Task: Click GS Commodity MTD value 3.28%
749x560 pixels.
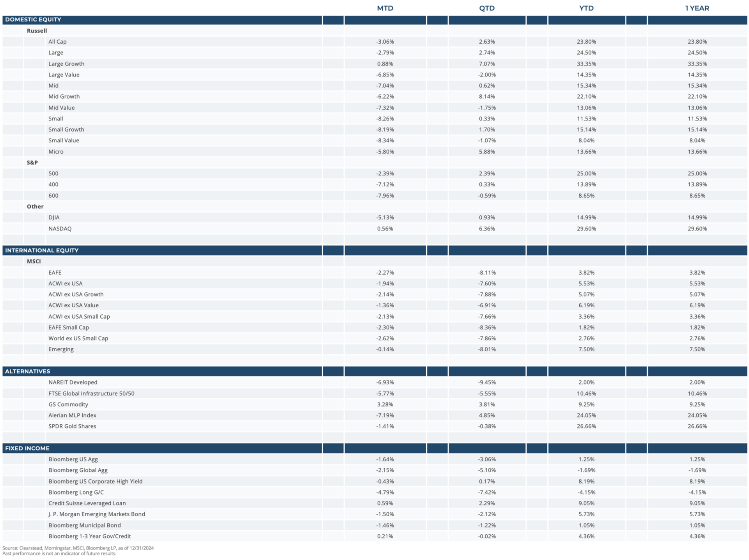Action: [x=385, y=404]
